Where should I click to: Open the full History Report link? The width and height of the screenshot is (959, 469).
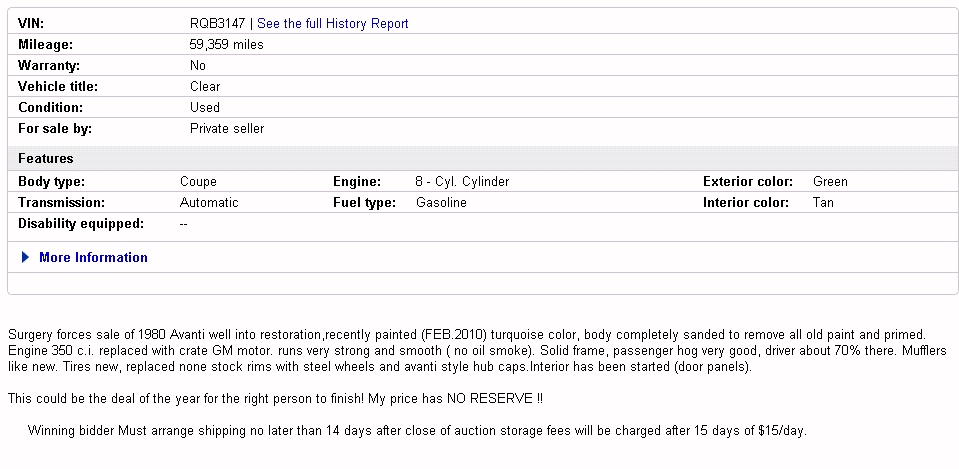[332, 23]
